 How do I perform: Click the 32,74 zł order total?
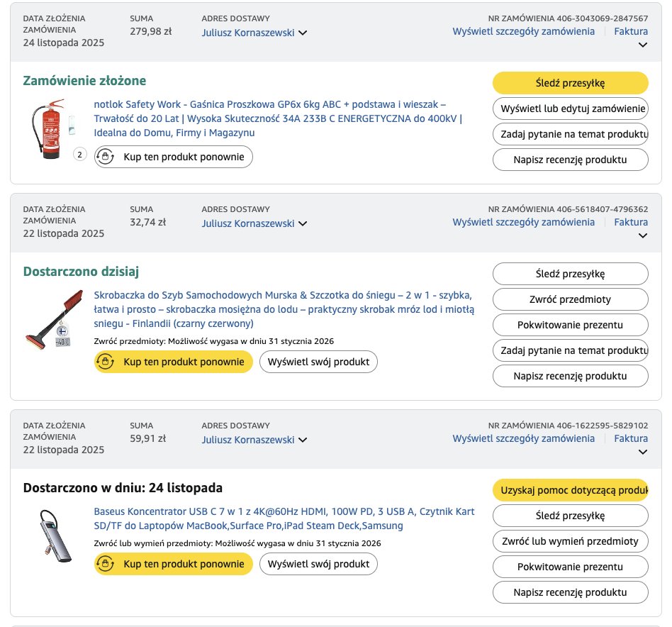tap(147, 222)
